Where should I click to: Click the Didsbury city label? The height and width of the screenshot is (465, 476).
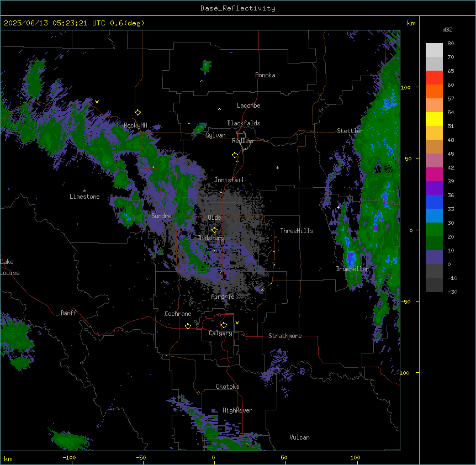click(211, 238)
